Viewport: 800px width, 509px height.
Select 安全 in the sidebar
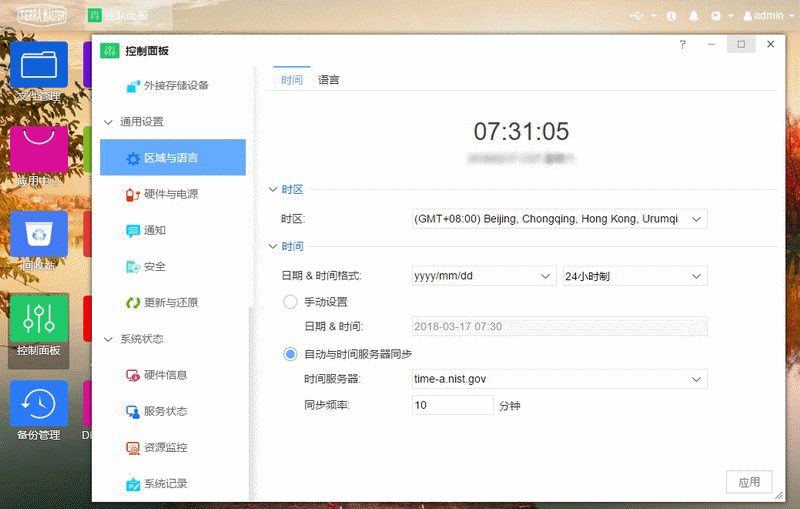(x=173, y=266)
